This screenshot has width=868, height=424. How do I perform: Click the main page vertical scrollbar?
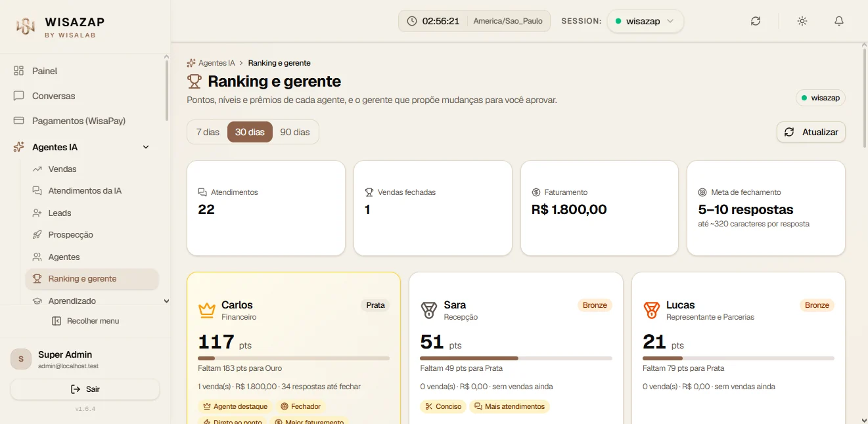(864, 98)
